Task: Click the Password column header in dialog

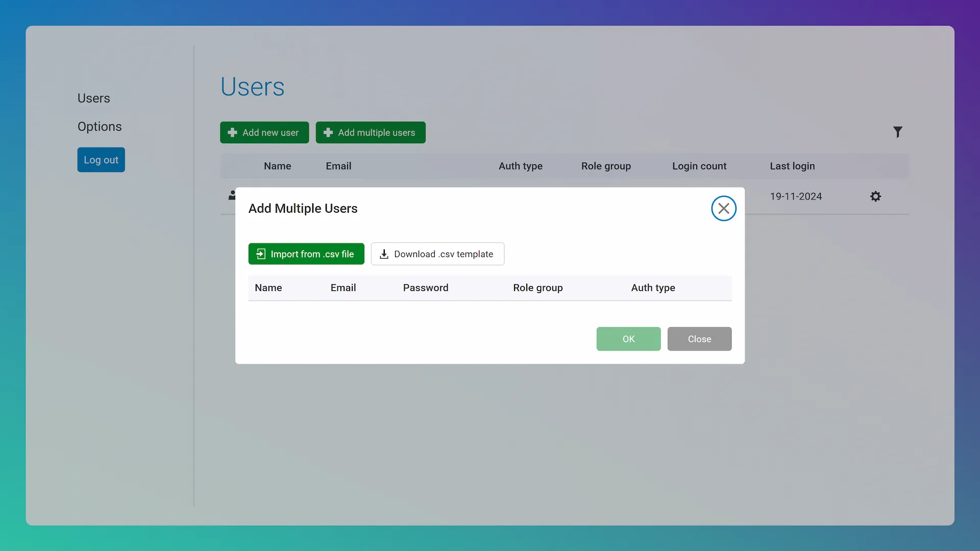Action: coord(425,288)
